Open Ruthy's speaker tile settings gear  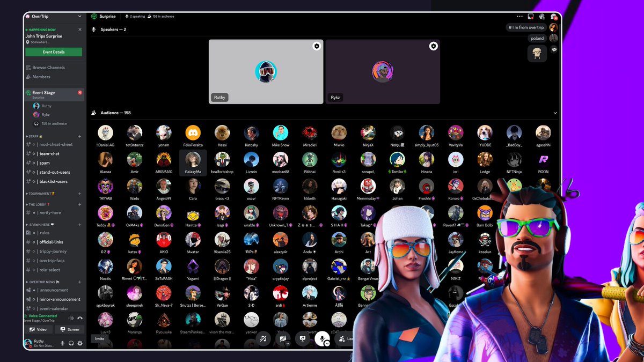(x=316, y=46)
